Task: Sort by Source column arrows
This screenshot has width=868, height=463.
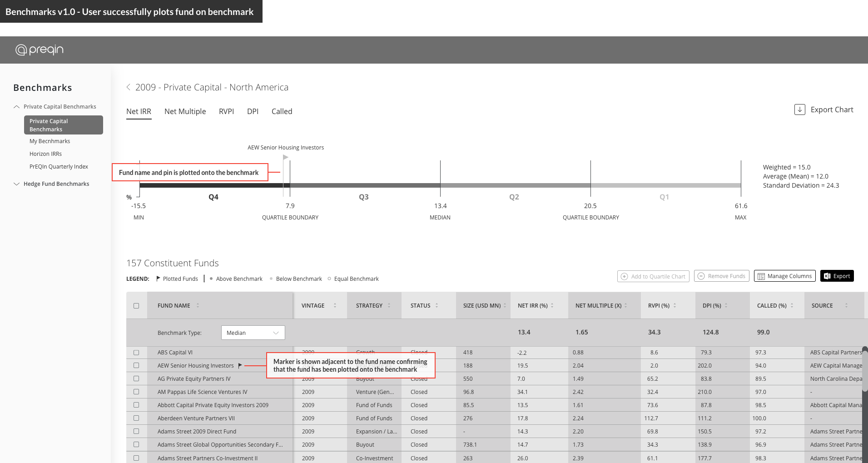Action: pos(846,305)
